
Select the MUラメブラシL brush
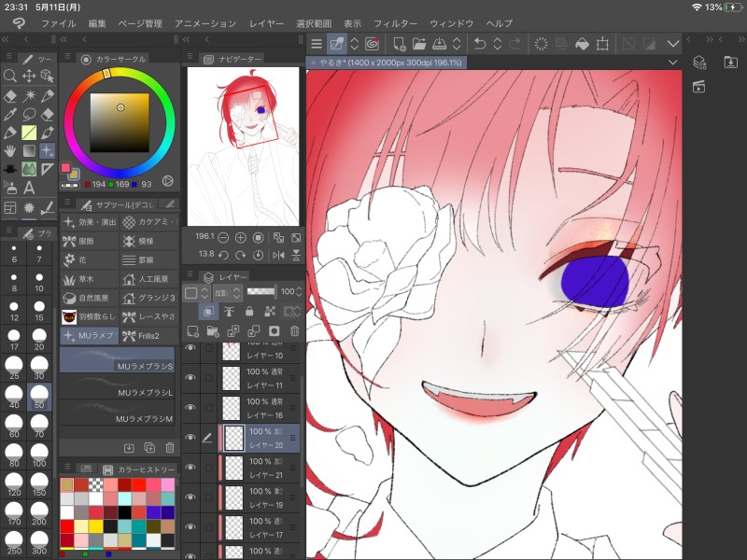[118, 386]
